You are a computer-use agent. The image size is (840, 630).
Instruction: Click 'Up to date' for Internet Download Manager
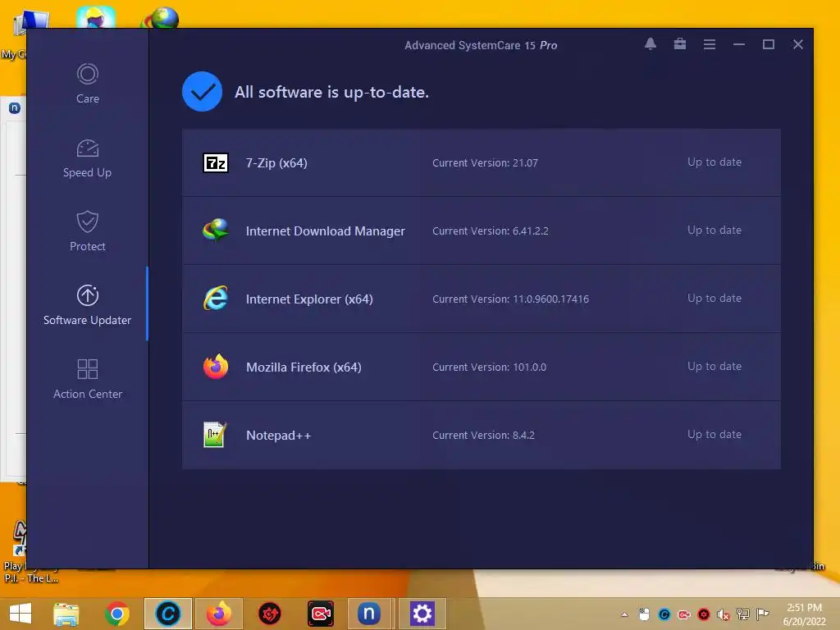click(x=714, y=230)
